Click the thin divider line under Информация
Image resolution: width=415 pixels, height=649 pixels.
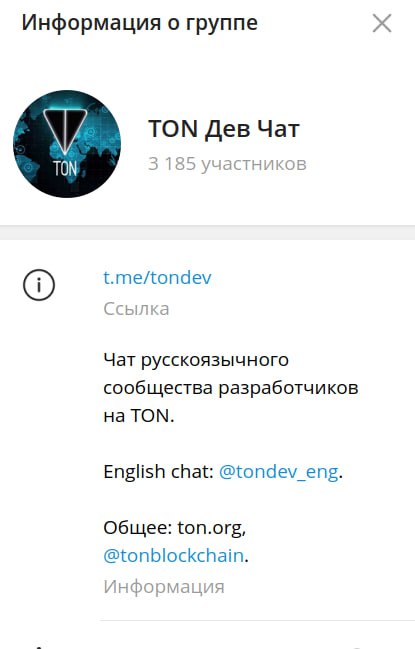click(x=257, y=620)
